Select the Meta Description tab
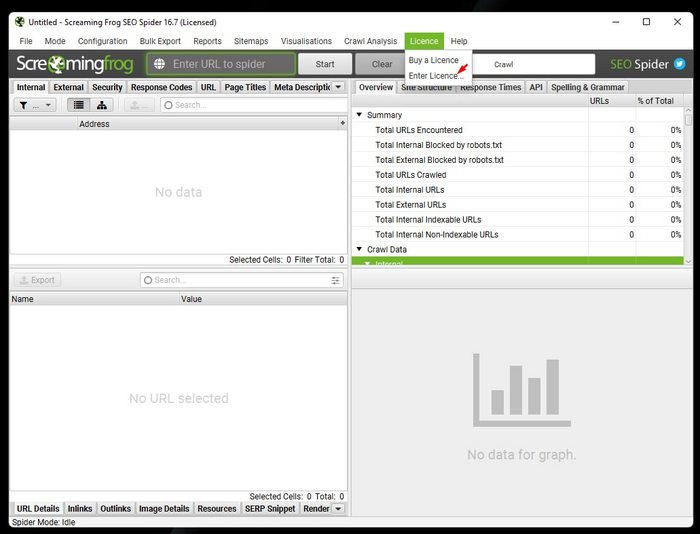Image resolution: width=700 pixels, height=534 pixels. [302, 87]
